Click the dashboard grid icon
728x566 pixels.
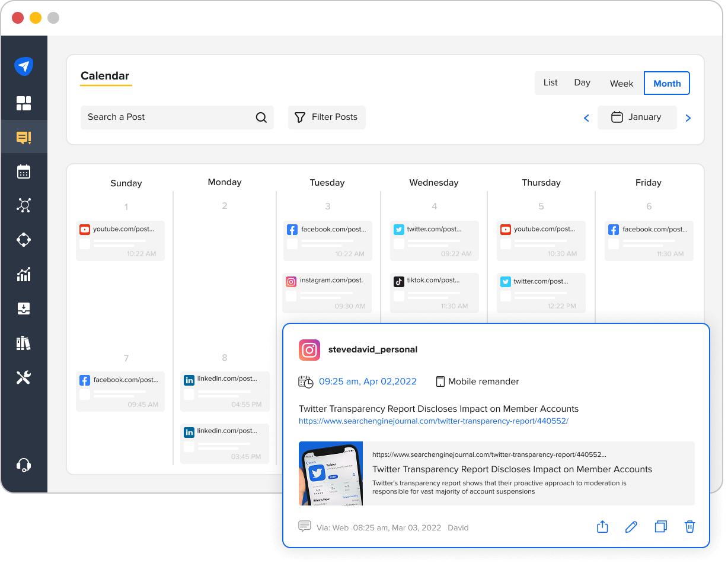pos(24,103)
